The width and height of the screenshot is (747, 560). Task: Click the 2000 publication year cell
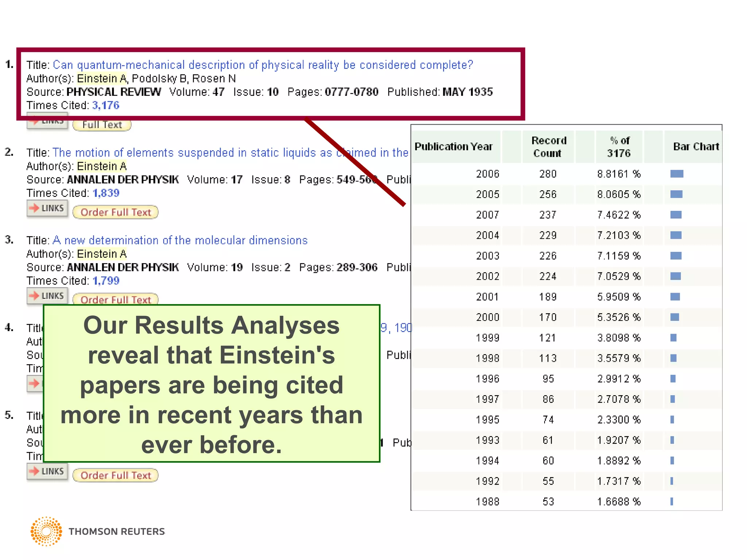click(488, 317)
